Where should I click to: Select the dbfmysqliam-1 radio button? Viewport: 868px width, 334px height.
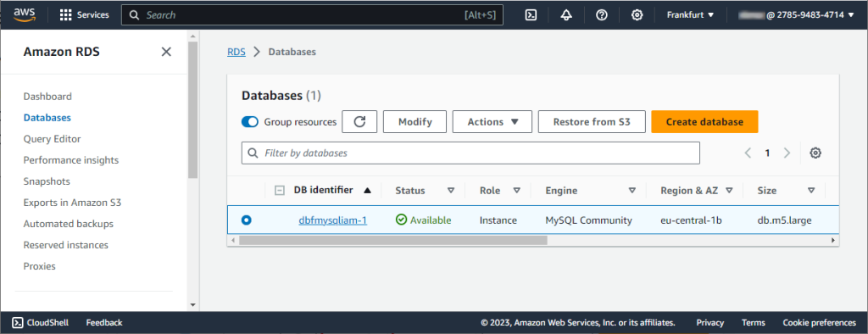tap(247, 220)
